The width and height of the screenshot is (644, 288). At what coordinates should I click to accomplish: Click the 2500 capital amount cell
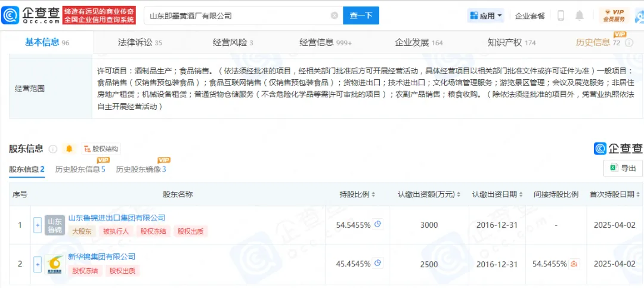(429, 264)
